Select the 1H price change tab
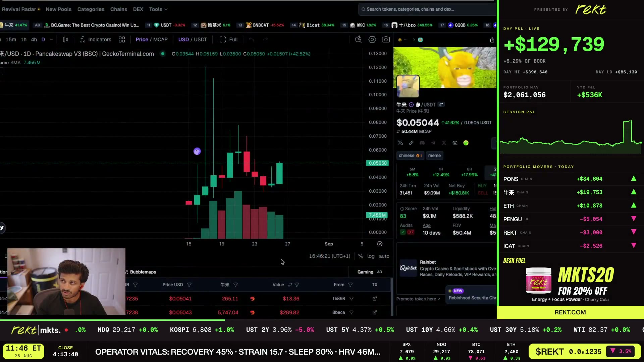 click(441, 172)
